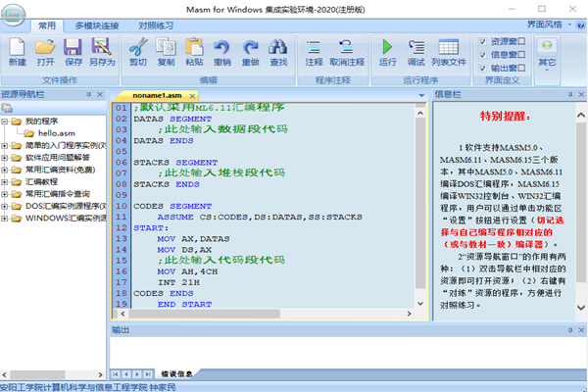588x392 pixels.
Task: Expand the WINDOWS汇编实例 folder
Action: coord(4,218)
